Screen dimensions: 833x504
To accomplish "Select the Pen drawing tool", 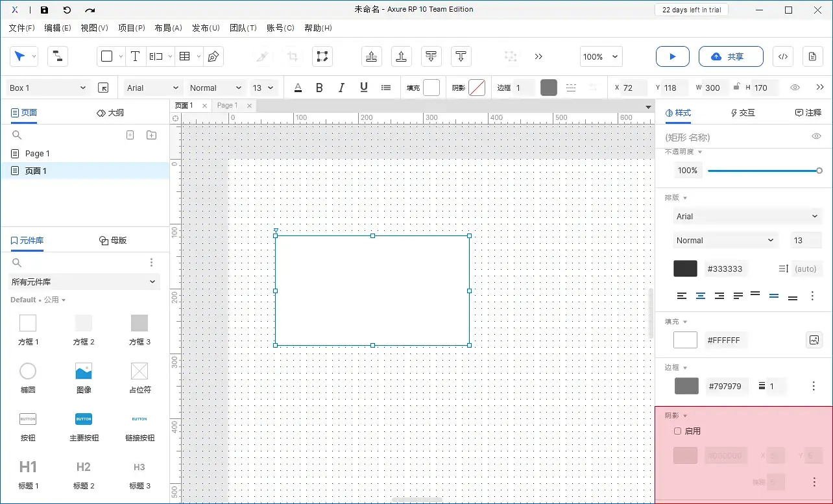I will (x=213, y=56).
